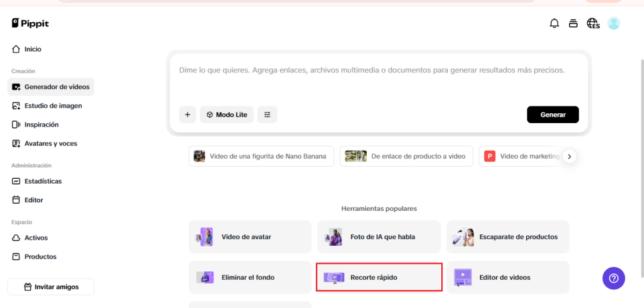
Task: Go to Inicio in the sidebar
Action: click(x=33, y=49)
